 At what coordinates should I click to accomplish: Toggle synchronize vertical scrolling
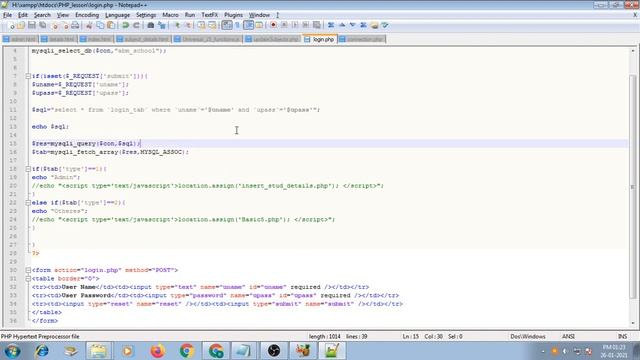coord(201,25)
